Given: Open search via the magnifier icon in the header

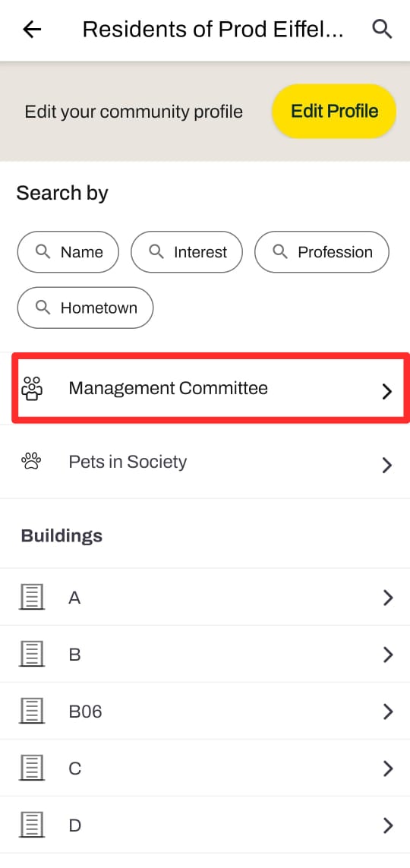Looking at the screenshot, I should pyautogui.click(x=382, y=29).
